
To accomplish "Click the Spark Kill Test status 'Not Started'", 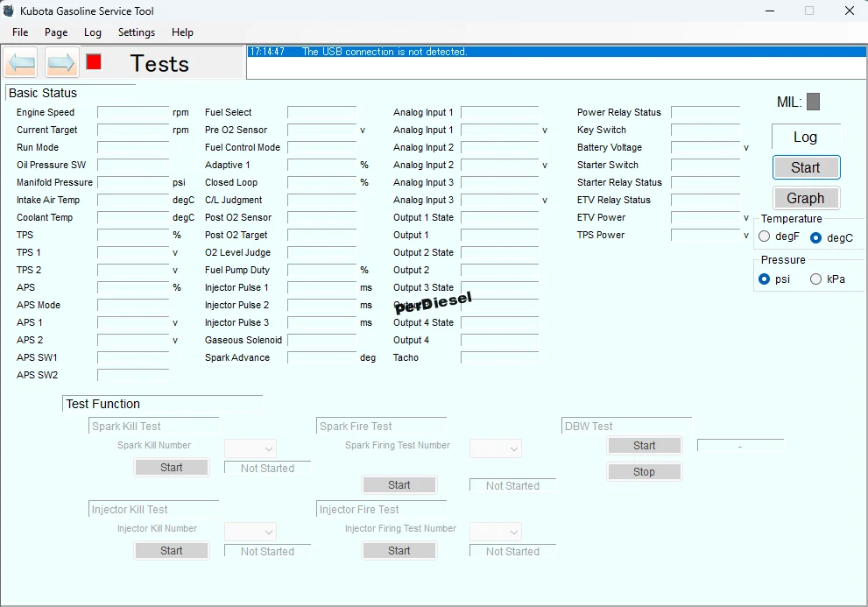I will [x=267, y=468].
